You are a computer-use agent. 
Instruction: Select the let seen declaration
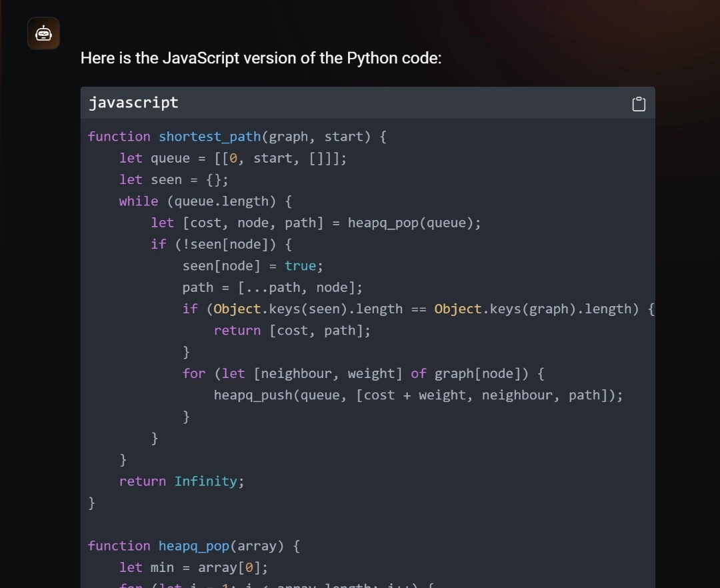coord(173,179)
